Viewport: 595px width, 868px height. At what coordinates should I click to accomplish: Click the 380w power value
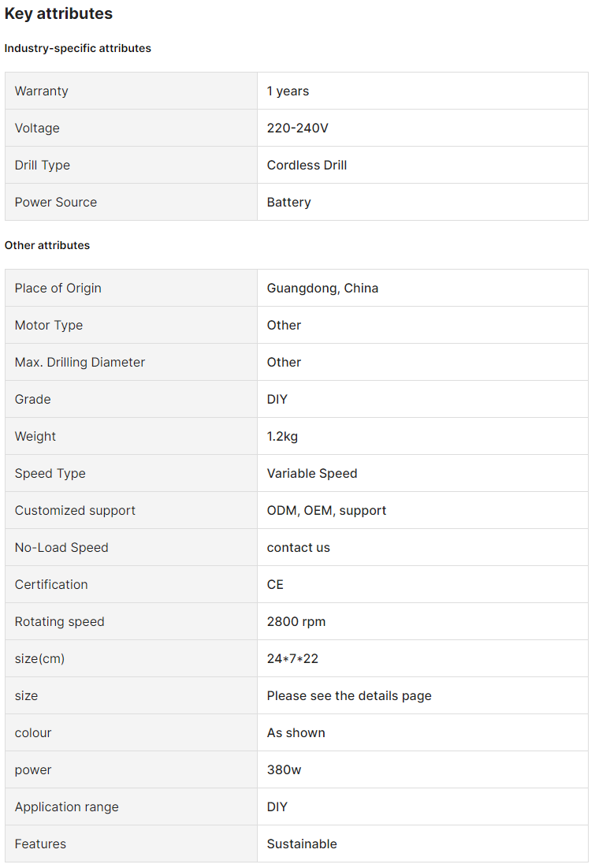(284, 770)
